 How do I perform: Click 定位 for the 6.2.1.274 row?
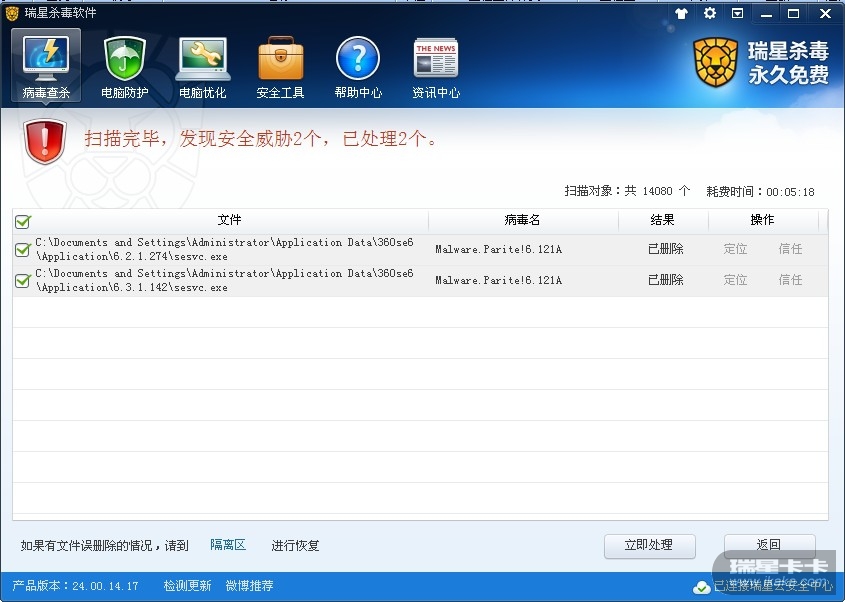coord(735,249)
